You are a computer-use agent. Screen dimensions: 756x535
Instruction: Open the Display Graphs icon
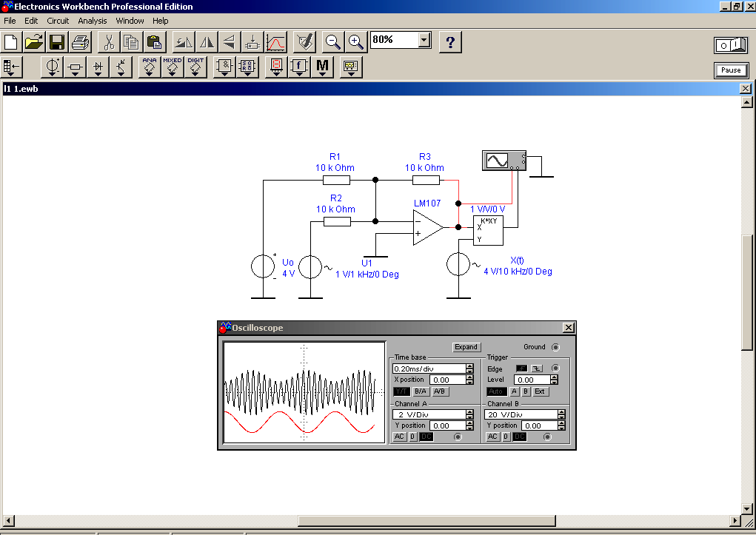coord(275,42)
